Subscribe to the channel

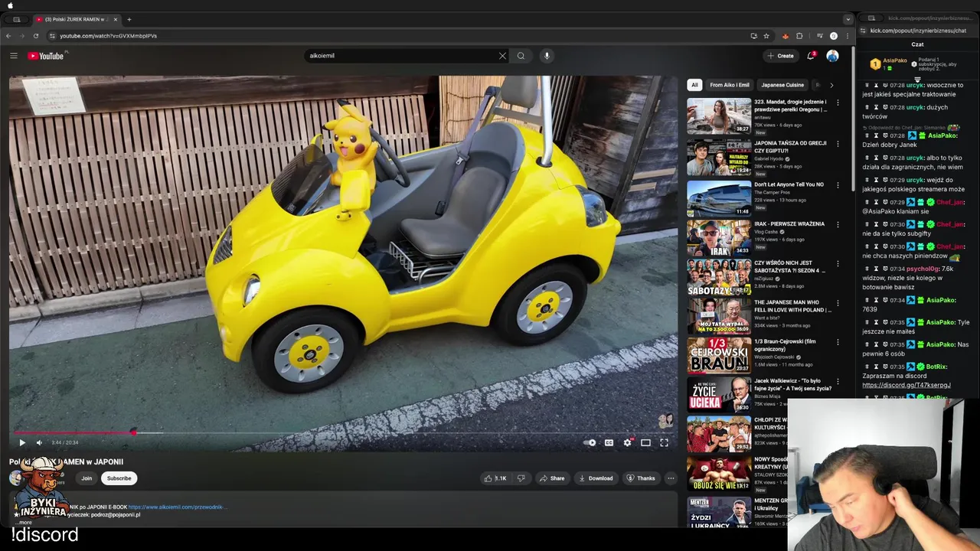coord(119,478)
